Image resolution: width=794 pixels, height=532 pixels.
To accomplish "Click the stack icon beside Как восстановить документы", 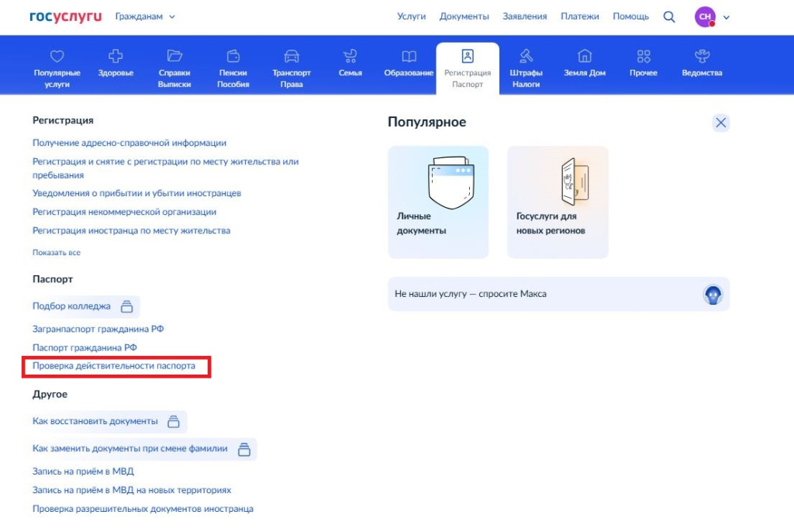I will click(x=174, y=422).
